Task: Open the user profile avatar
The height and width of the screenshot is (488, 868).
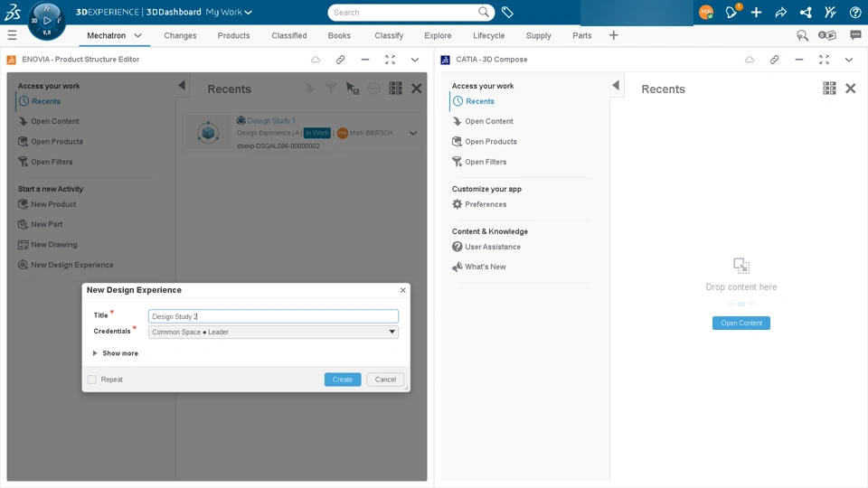Action: tap(706, 12)
